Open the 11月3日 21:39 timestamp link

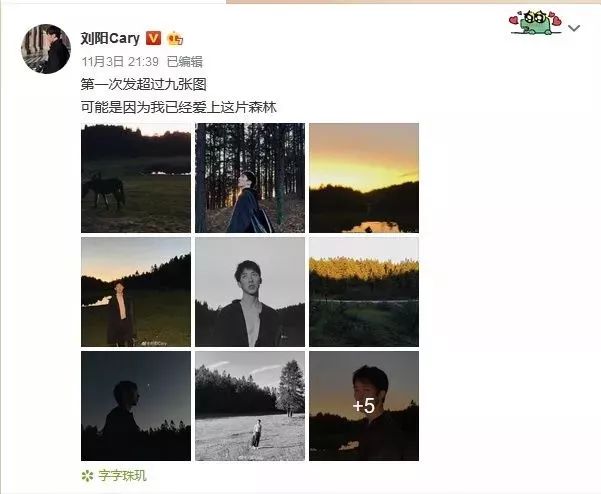click(x=120, y=62)
